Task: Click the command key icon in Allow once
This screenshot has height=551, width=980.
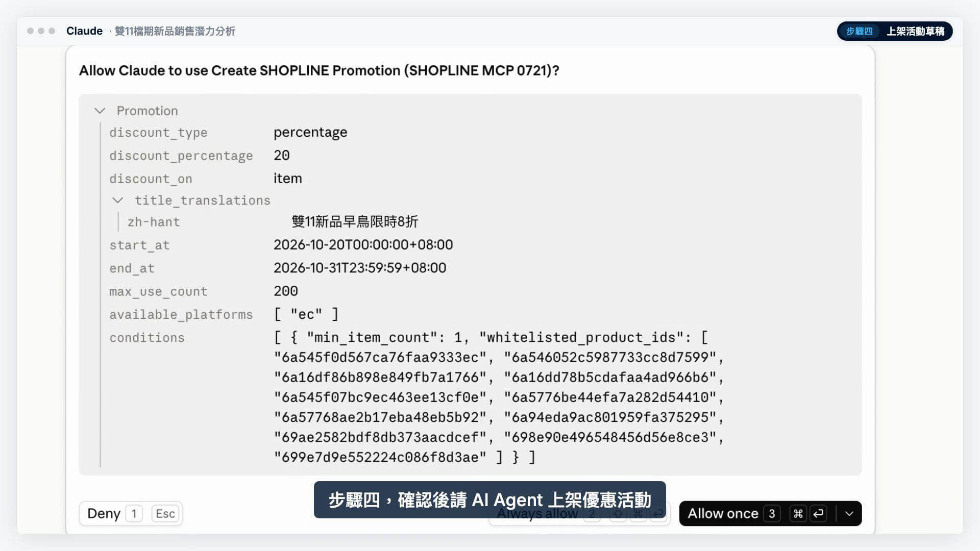Action: coord(798,514)
